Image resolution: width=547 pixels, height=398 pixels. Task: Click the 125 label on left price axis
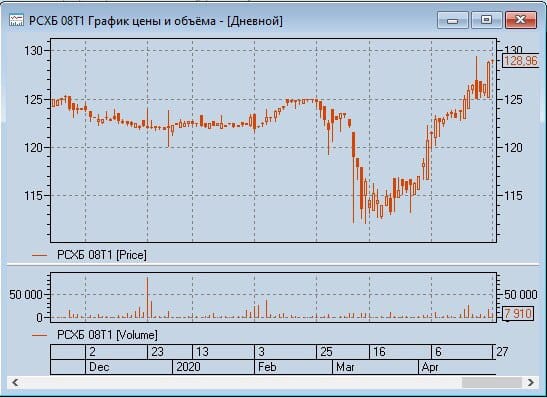33,100
